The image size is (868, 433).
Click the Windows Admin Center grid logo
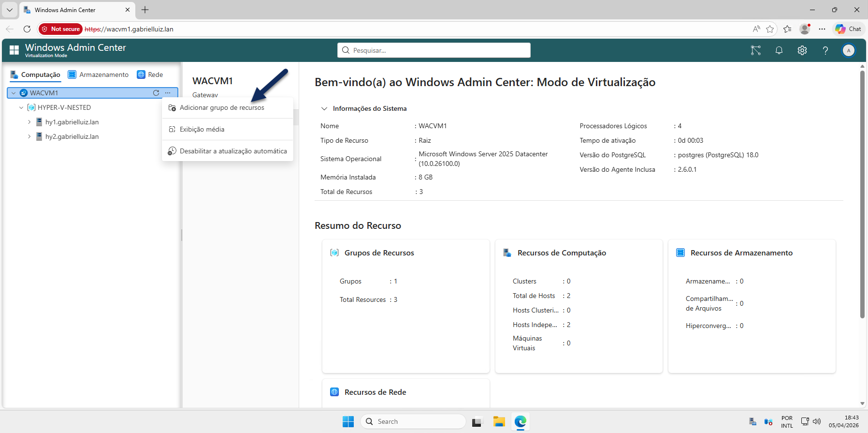click(x=14, y=50)
